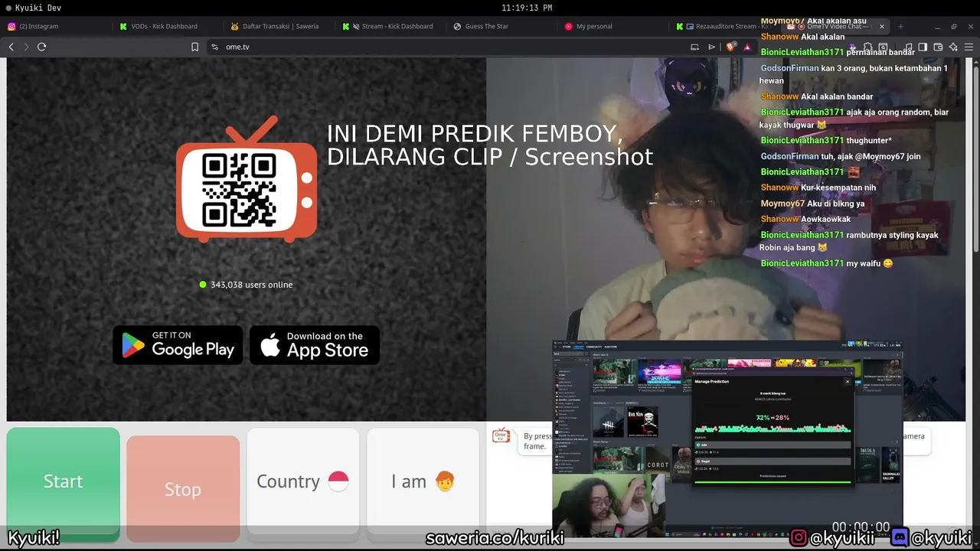The width and height of the screenshot is (980, 551).
Task: Click the Dead by Daylight game thumbnail in overlay
Action: click(608, 422)
